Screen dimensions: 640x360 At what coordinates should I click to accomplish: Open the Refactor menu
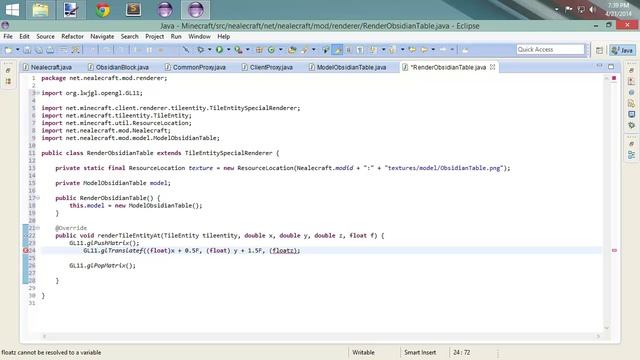point(72,36)
